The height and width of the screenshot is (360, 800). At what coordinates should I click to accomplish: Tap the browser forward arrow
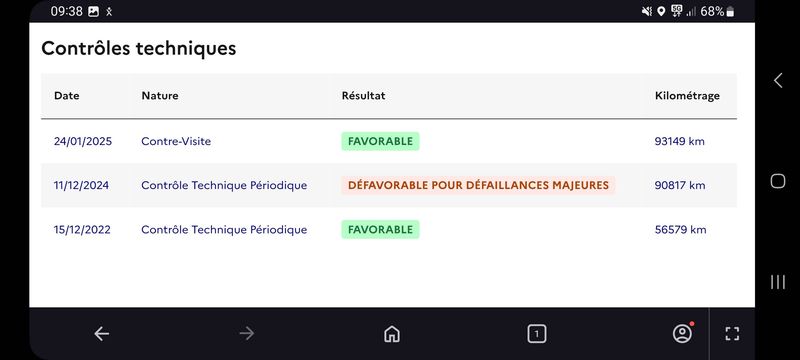pyautogui.click(x=246, y=334)
